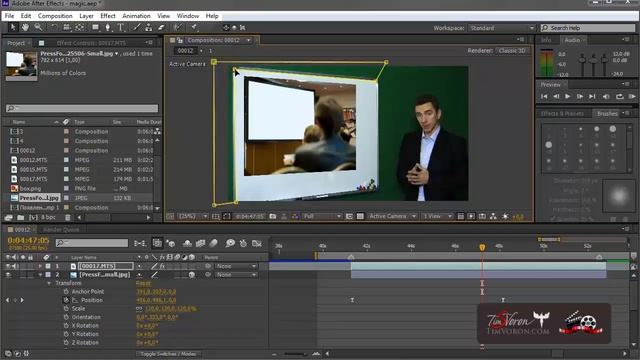Click Toggle Switches / Modes button
The height and width of the screenshot is (360, 640).
point(168,354)
